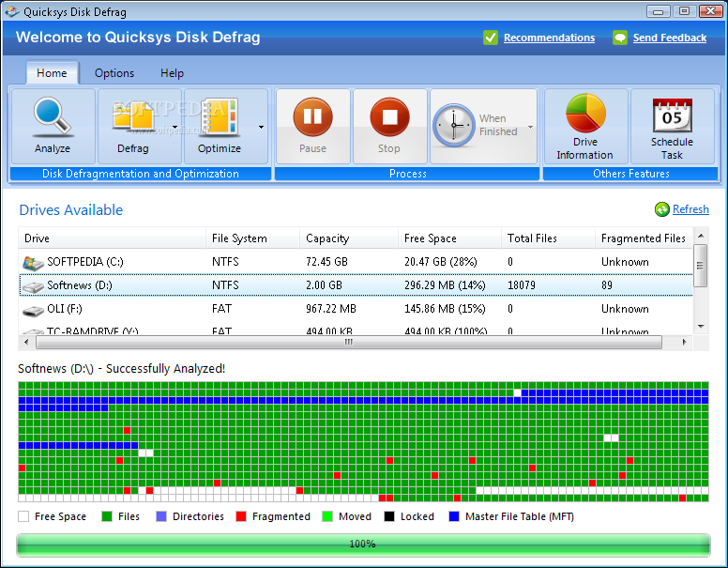The image size is (728, 568).
Task: Click the green Refresh arrows icon
Action: tap(661, 209)
